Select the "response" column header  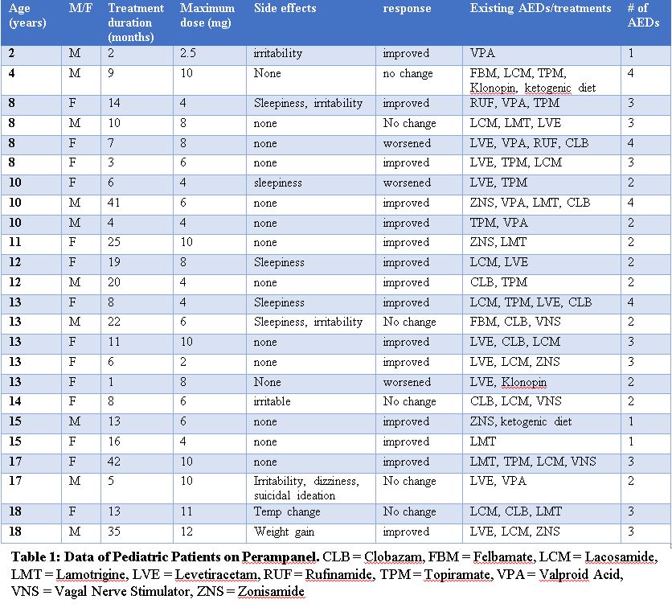407,9
